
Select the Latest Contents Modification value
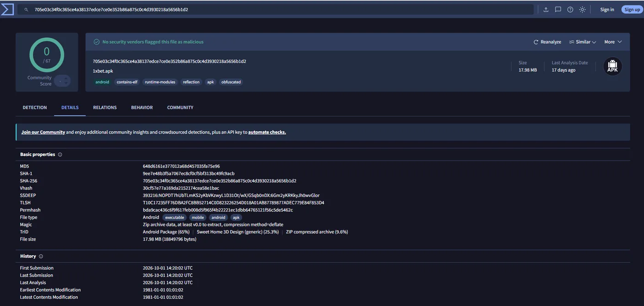(x=163, y=297)
